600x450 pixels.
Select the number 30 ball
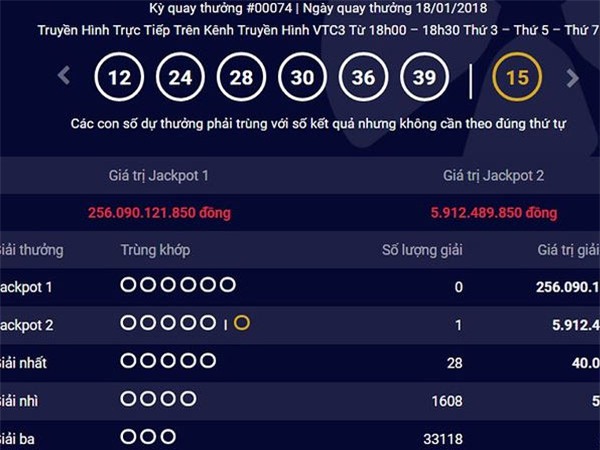point(302,77)
